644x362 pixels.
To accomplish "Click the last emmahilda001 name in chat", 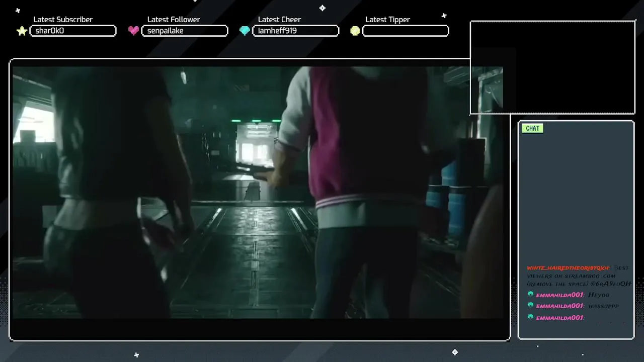I will click(559, 318).
